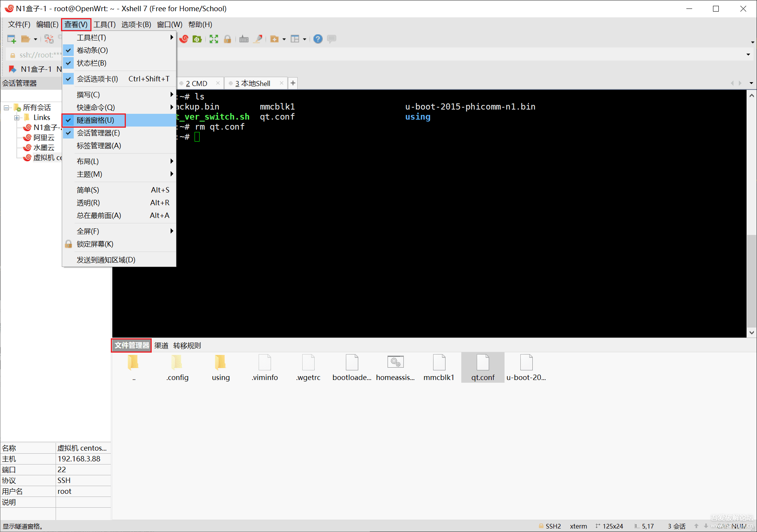Switch to the 转移规则 tab
Viewport: 757px width, 532px height.
187,345
